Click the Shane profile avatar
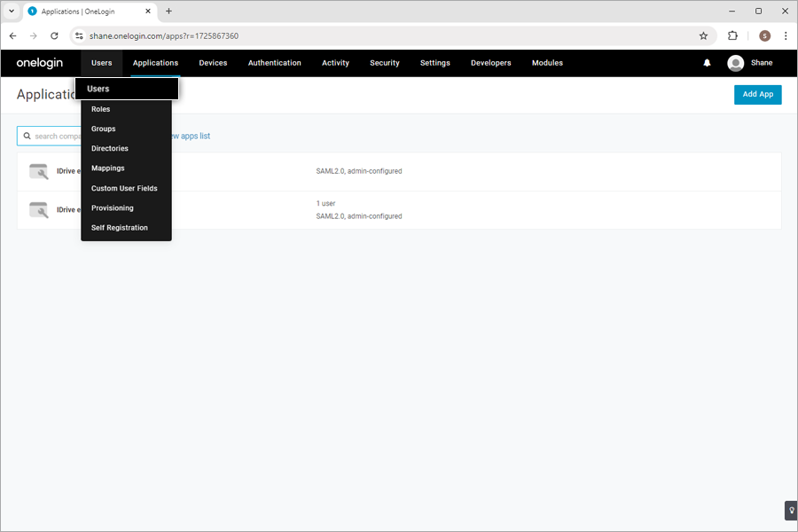Screen dimensions: 798x532 tap(735, 63)
